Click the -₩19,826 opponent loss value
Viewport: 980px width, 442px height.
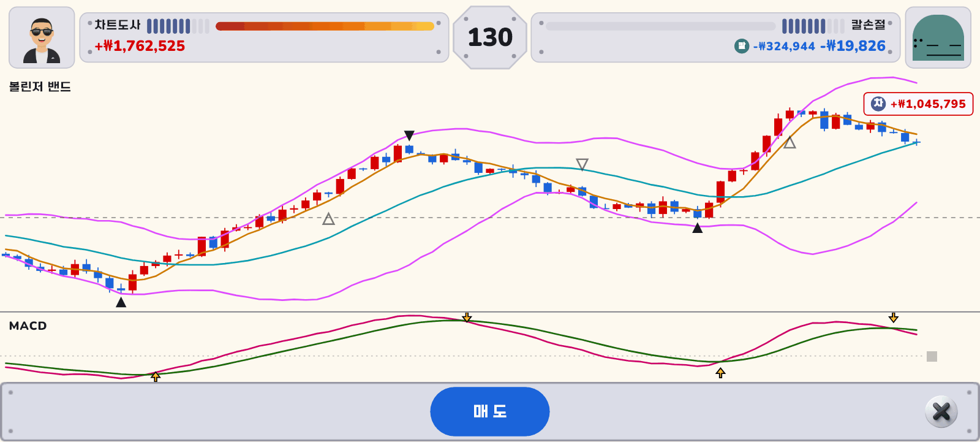tap(853, 46)
